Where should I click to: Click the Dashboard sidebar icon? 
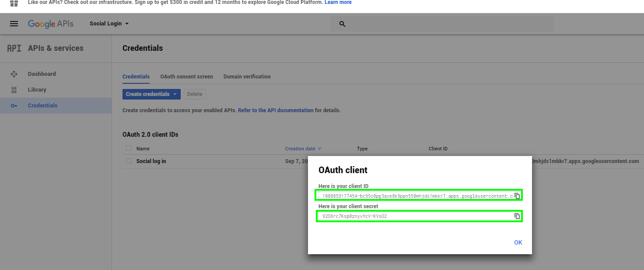tap(14, 74)
